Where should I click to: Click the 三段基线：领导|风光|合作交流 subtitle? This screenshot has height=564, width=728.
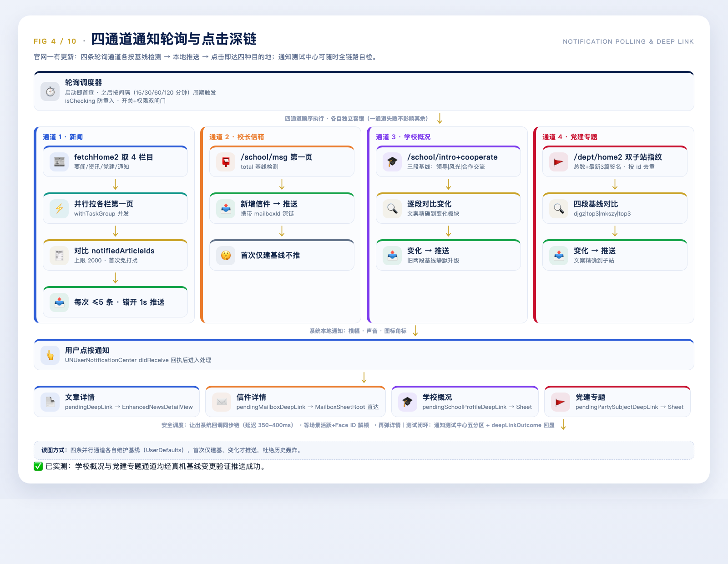tap(446, 167)
